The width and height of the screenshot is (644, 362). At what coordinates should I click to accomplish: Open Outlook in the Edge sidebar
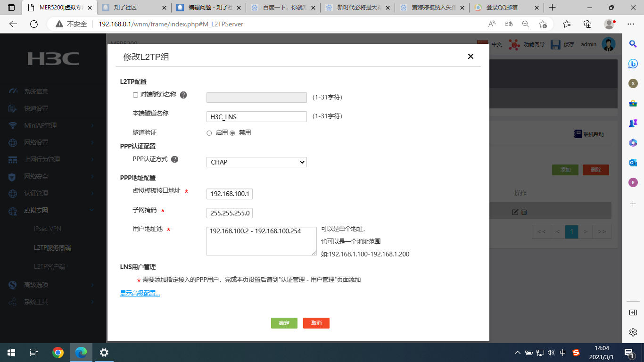pyautogui.click(x=633, y=163)
